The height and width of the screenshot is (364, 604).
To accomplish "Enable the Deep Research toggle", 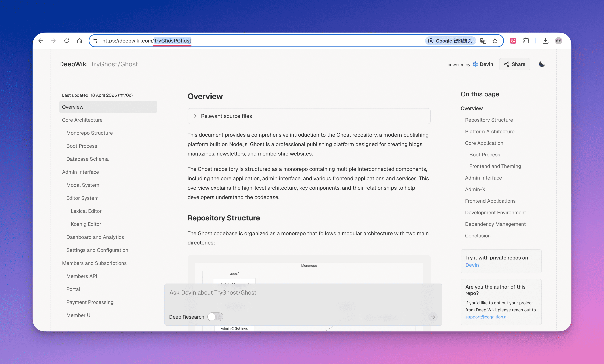I will tap(215, 317).
